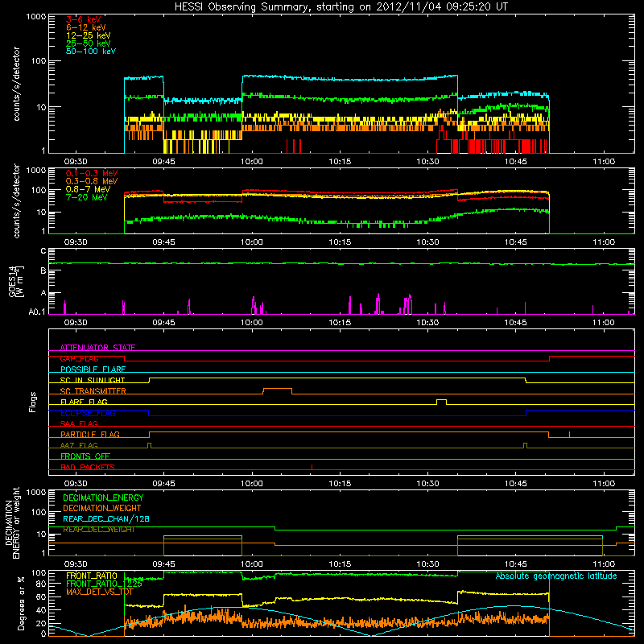Click the FRONT_RATIO_1225 legend label
Image resolution: width=644 pixels, height=644 pixels.
(x=104, y=584)
